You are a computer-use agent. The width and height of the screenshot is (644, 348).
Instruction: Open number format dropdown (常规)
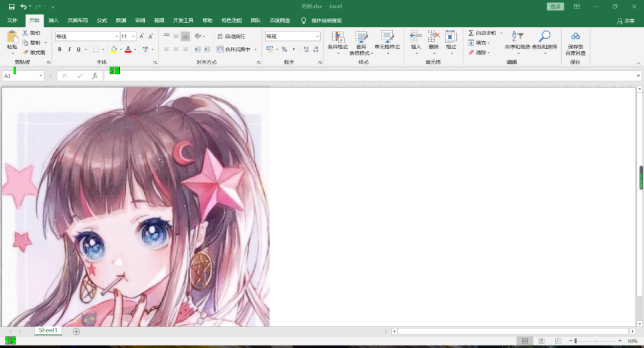point(317,36)
